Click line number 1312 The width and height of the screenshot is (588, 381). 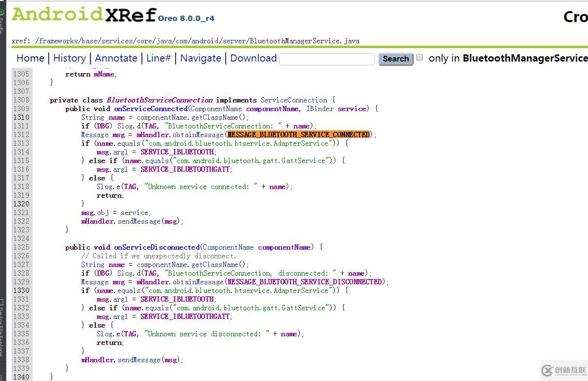coord(21,135)
